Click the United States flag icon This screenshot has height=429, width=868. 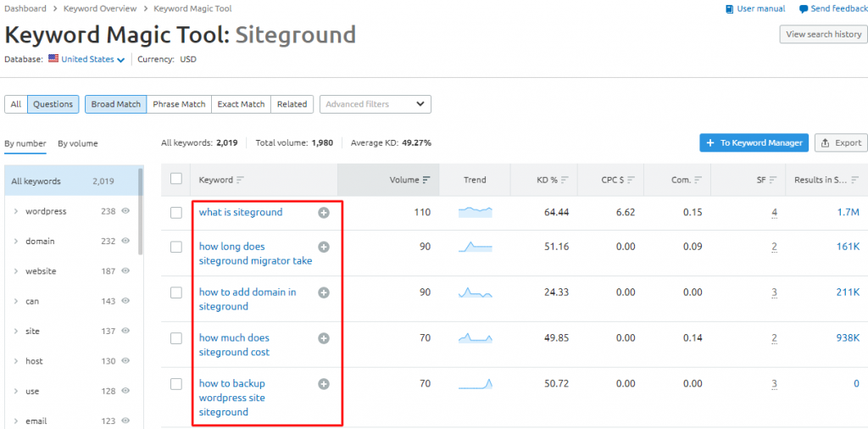coord(53,58)
